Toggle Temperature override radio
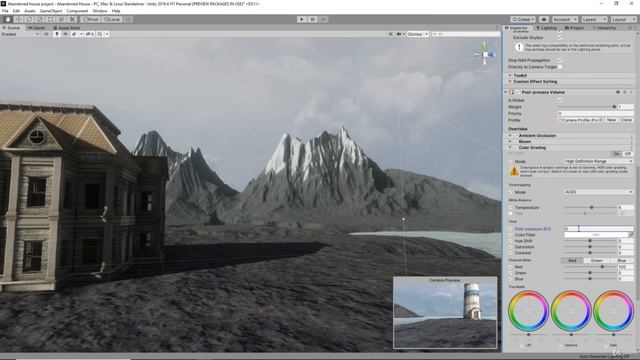The width and height of the screenshot is (640, 360). click(511, 207)
